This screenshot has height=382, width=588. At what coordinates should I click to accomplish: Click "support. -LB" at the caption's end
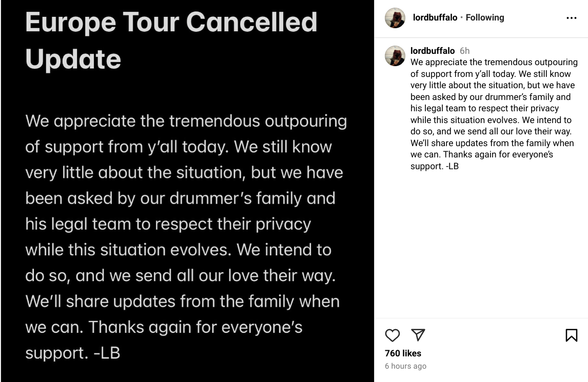[434, 166]
